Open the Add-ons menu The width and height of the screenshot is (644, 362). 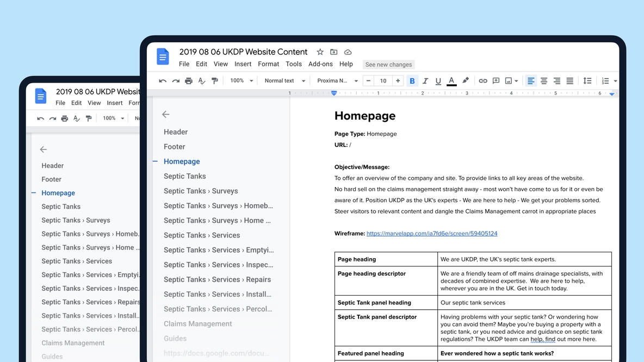click(320, 64)
